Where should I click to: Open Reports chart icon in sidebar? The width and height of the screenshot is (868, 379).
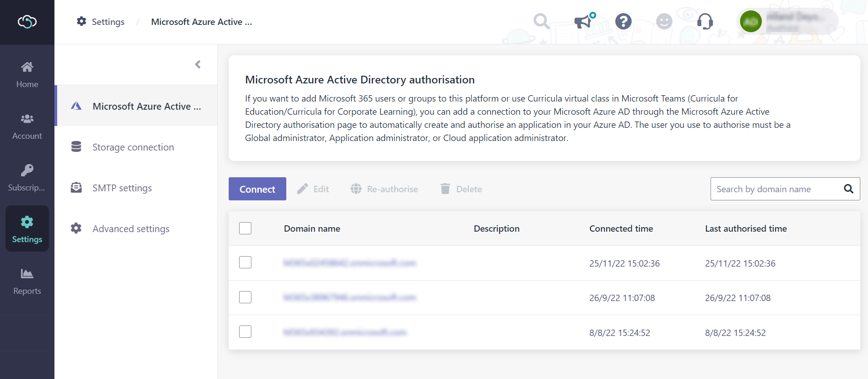(x=27, y=274)
